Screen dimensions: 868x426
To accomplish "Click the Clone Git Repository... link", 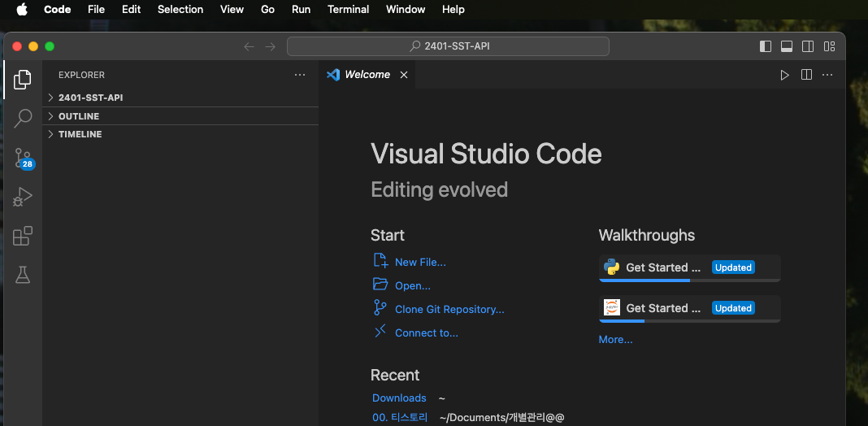I will (449, 309).
